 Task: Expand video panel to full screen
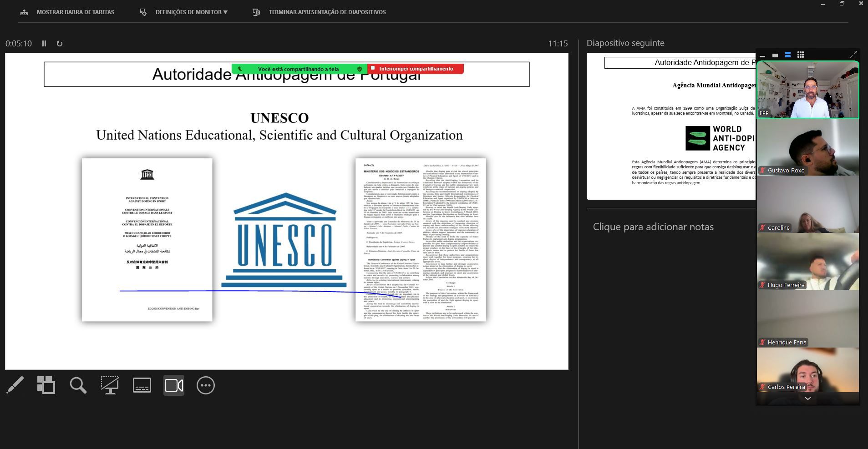[x=853, y=55]
